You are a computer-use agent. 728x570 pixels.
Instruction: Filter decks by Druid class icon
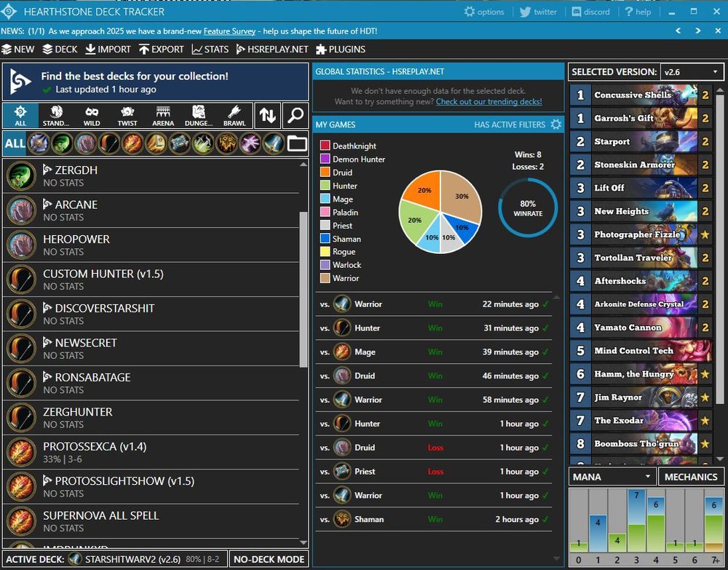click(85, 143)
